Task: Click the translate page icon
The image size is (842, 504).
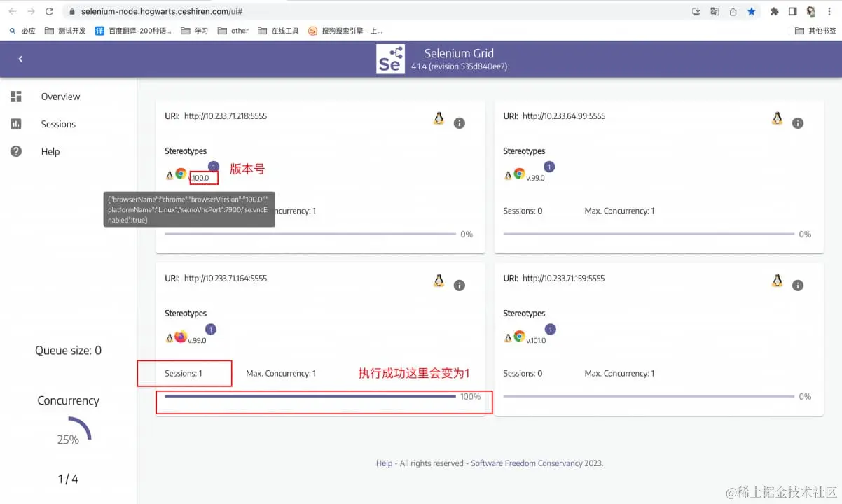Action: click(715, 11)
